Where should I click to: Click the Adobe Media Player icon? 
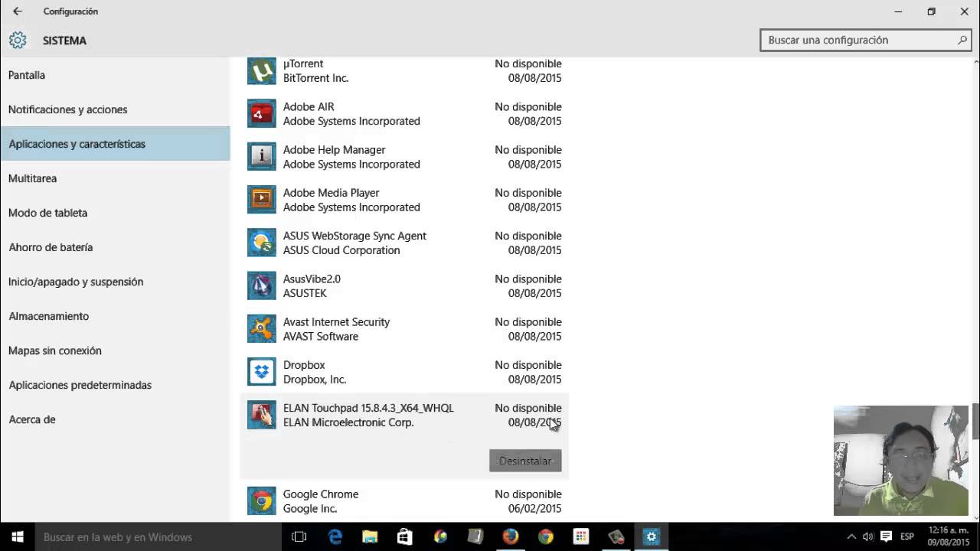(262, 199)
